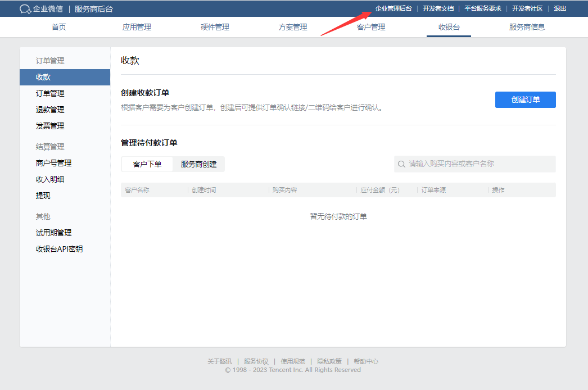The width and height of the screenshot is (588, 390).
Task: Select 客户下单 orders toggle
Action: tap(147, 164)
